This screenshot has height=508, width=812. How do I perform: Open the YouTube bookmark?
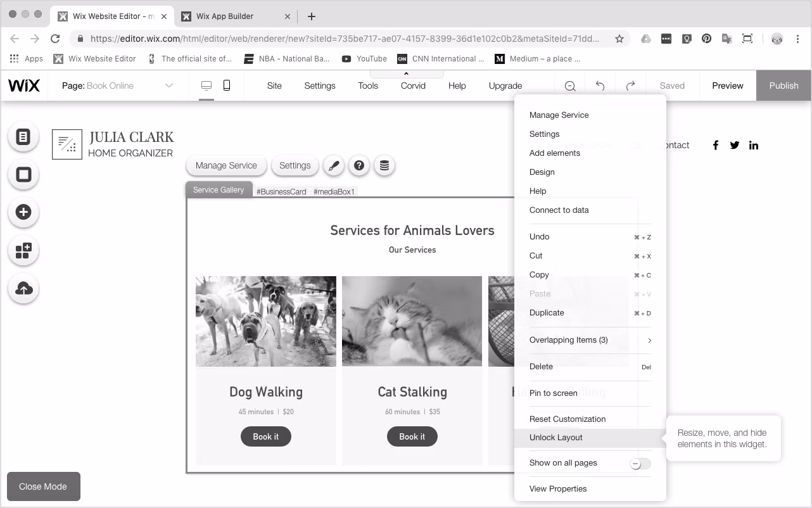(364, 58)
